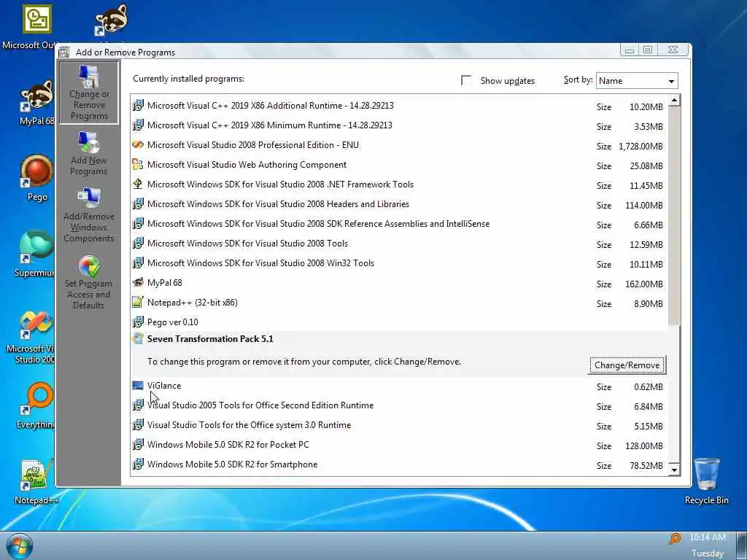Click icon of Visual C++ 2019 X86 Minimum Runtime
Image resolution: width=747 pixels, height=560 pixels.
(x=138, y=125)
